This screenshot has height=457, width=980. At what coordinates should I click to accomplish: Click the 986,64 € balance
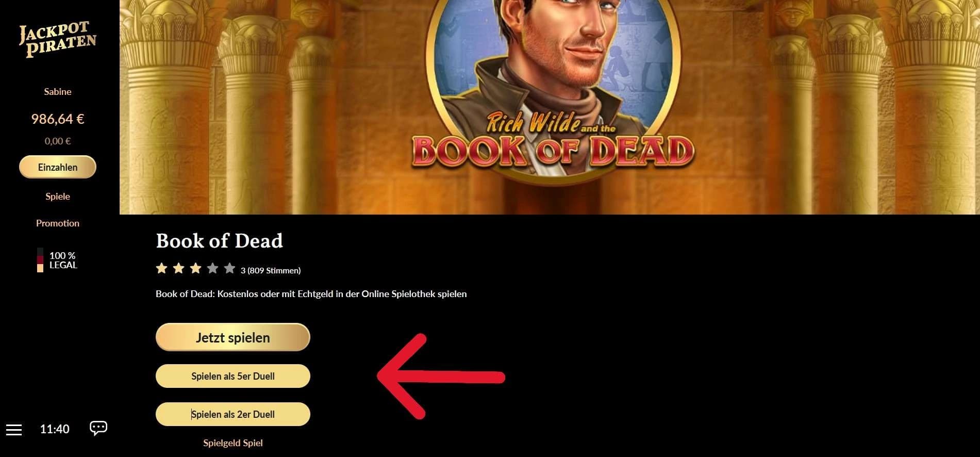point(58,119)
